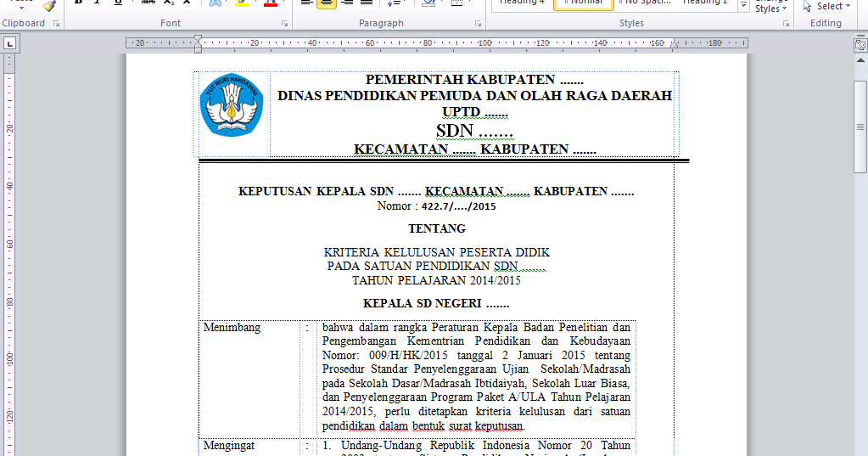Toggle bold formatting

click(78, 3)
